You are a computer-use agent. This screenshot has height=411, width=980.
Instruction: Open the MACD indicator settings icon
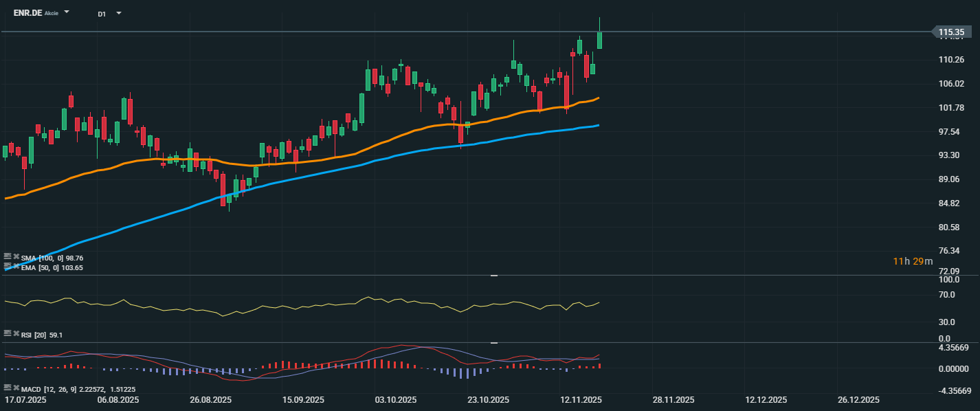click(8, 388)
